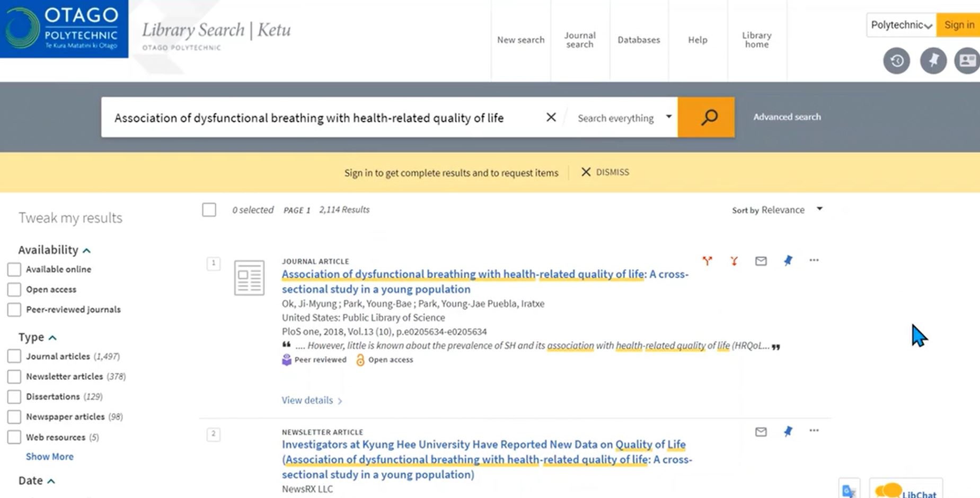Open search history clock icon
The height and width of the screenshot is (498, 980).
(x=896, y=61)
